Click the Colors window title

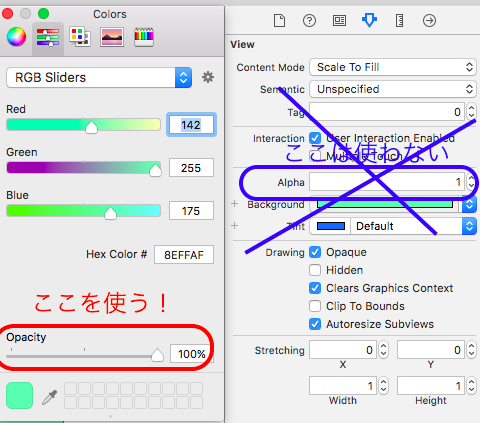coord(110,14)
